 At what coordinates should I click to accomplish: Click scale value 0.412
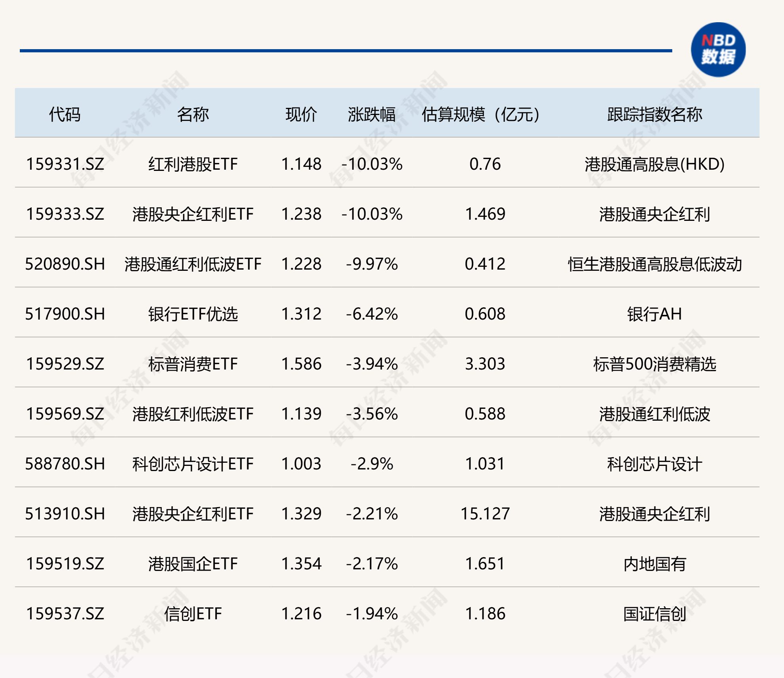485,264
